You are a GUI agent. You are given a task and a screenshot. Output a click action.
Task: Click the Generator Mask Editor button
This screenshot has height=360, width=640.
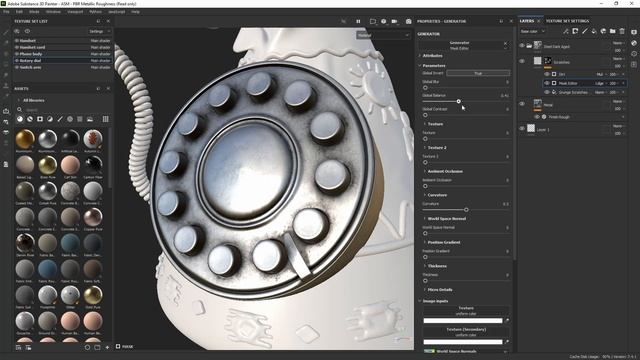(x=460, y=45)
